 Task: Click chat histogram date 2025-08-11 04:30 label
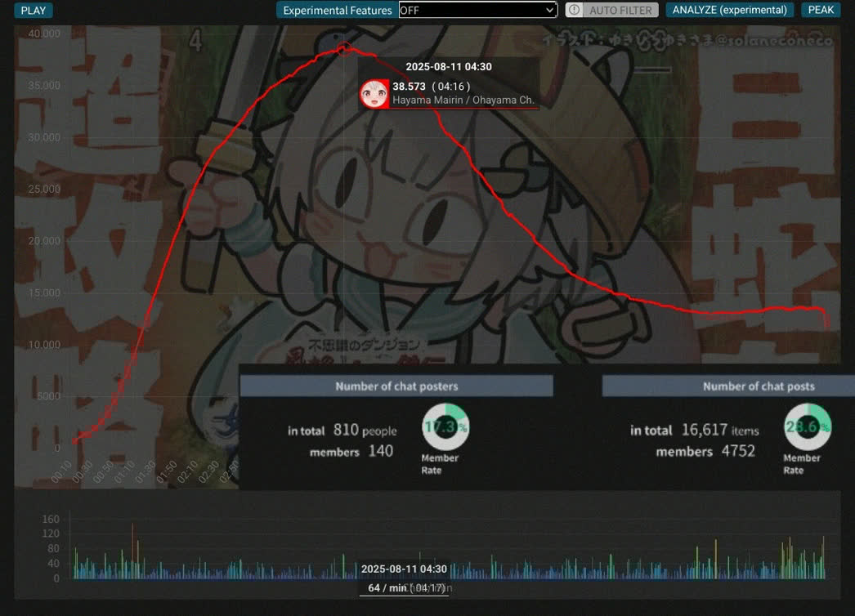tap(404, 569)
